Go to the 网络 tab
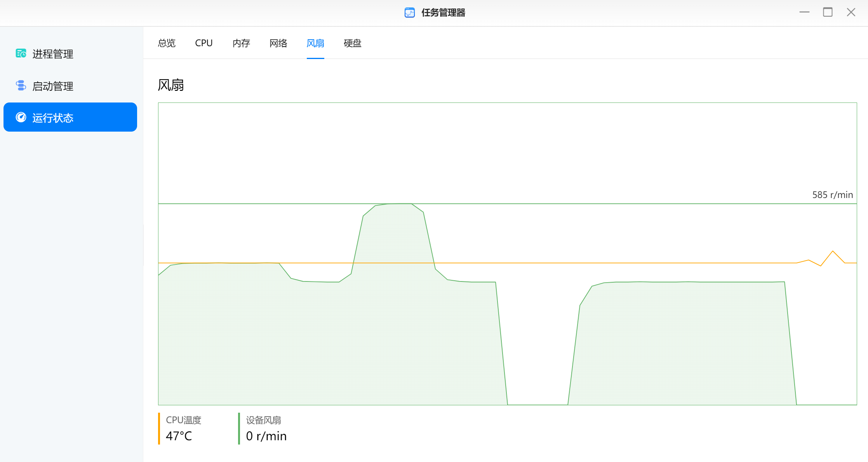The width and height of the screenshot is (868, 462). (x=278, y=43)
